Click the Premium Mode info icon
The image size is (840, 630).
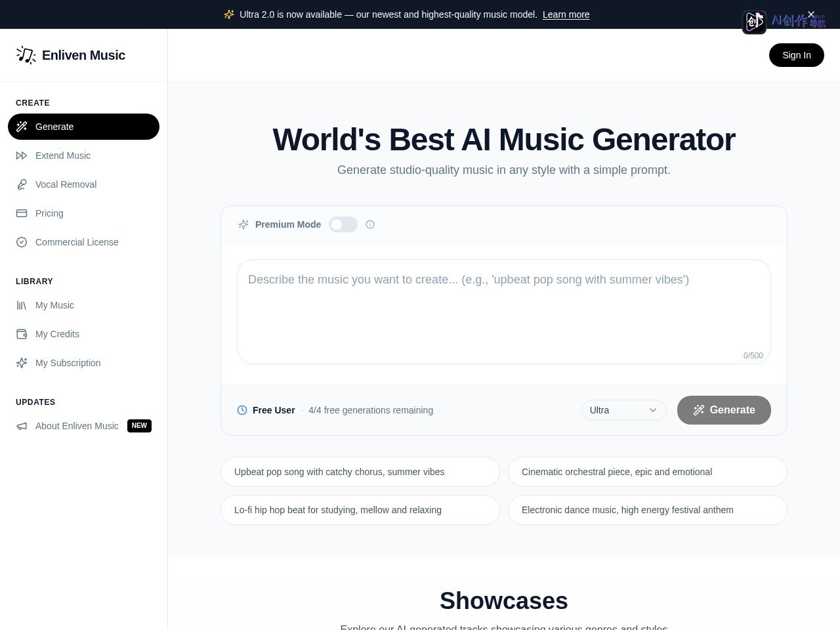(x=370, y=224)
